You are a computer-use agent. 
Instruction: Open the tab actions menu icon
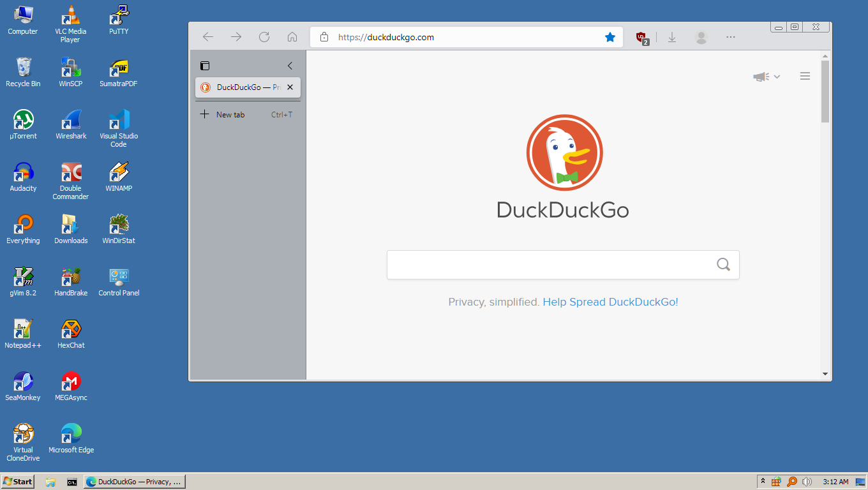205,66
